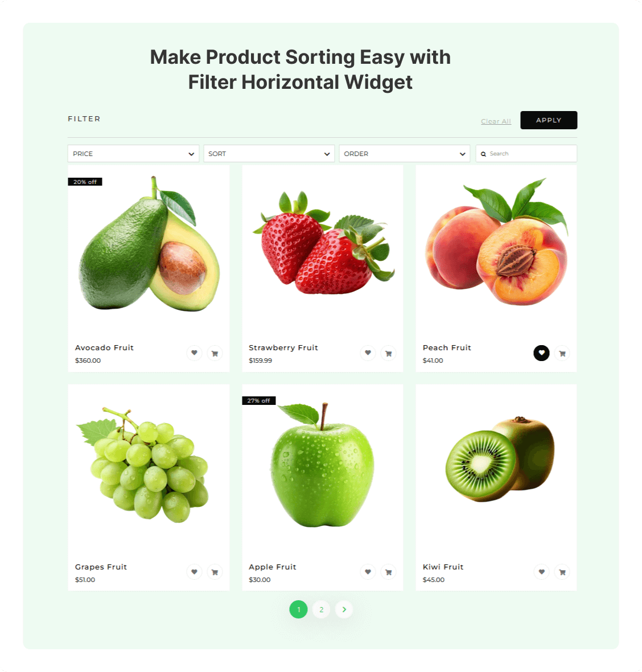Viewport: 642px width, 672px height.
Task: Toggle Kiwi Fruit wishlist heart
Action: click(x=541, y=572)
